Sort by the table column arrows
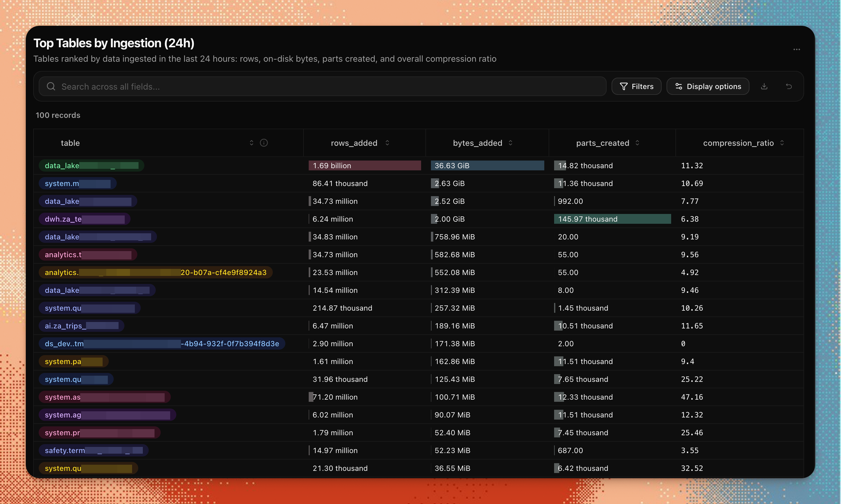 [252, 143]
